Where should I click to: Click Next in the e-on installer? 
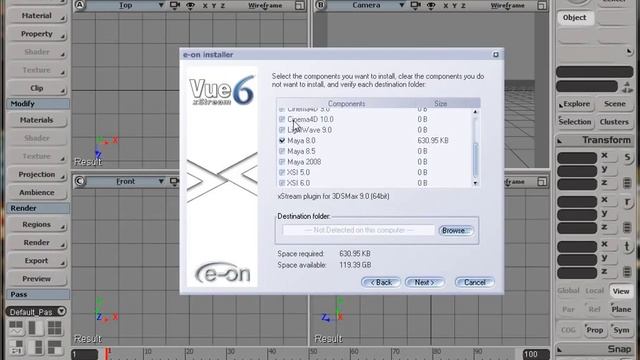tap(424, 282)
